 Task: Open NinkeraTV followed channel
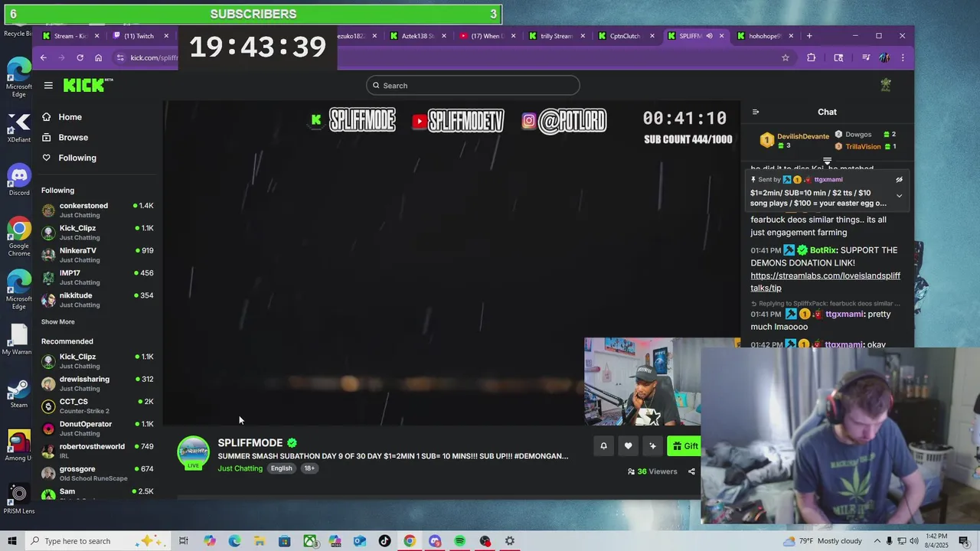point(97,255)
